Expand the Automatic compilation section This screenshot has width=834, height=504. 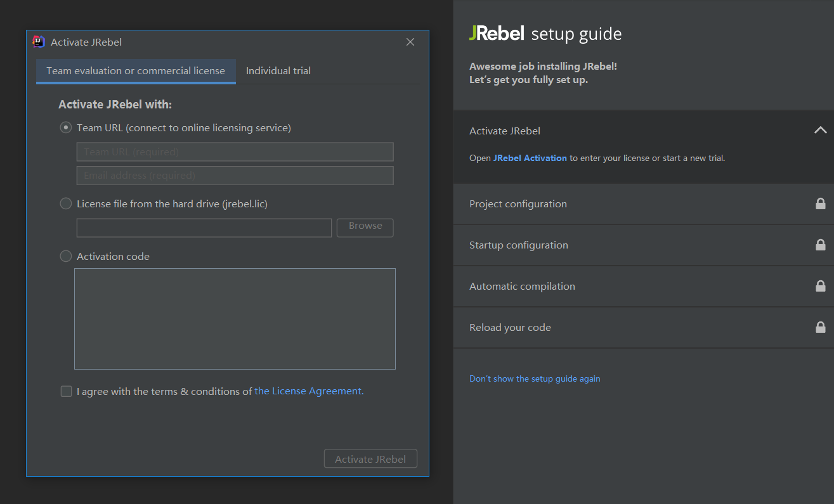pyautogui.click(x=522, y=287)
